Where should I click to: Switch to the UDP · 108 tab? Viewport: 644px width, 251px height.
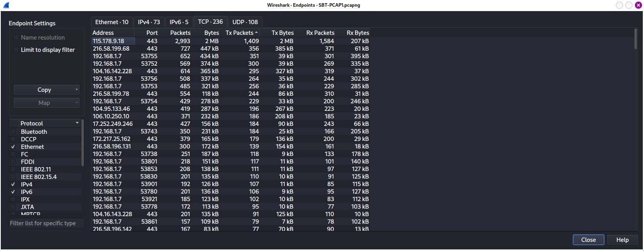tap(245, 22)
